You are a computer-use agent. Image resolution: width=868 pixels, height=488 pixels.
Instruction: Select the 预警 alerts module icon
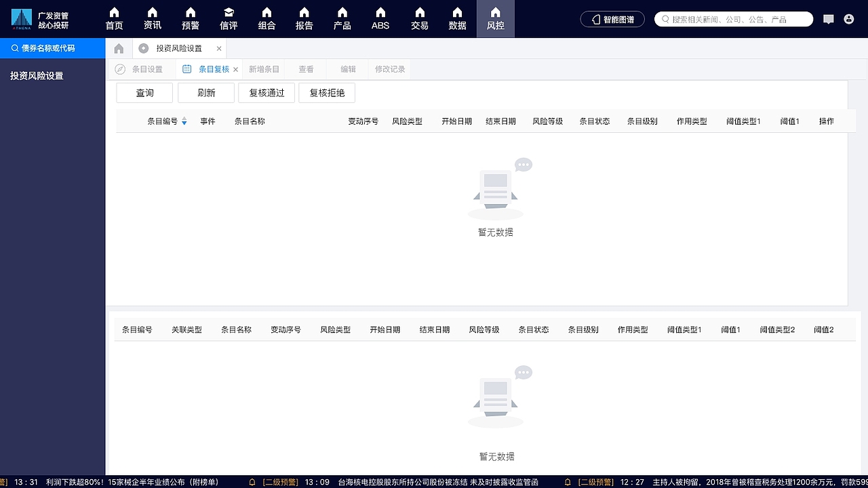tap(190, 18)
